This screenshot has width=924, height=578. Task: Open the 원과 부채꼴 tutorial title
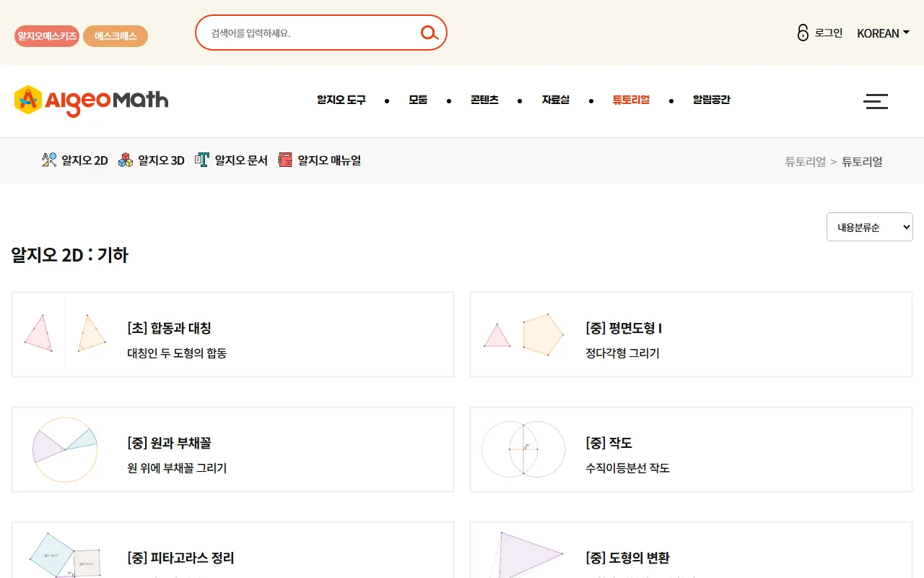(x=169, y=443)
